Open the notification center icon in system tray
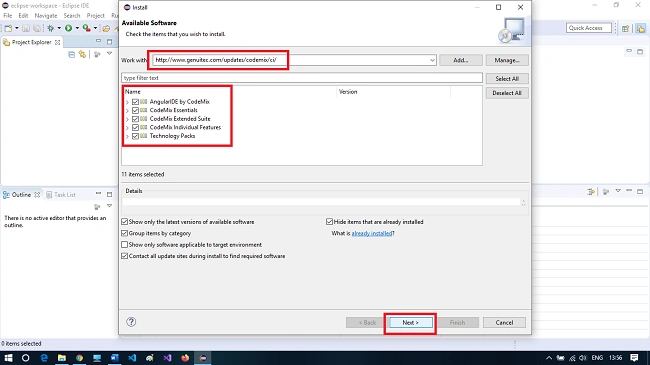 pos(634,358)
